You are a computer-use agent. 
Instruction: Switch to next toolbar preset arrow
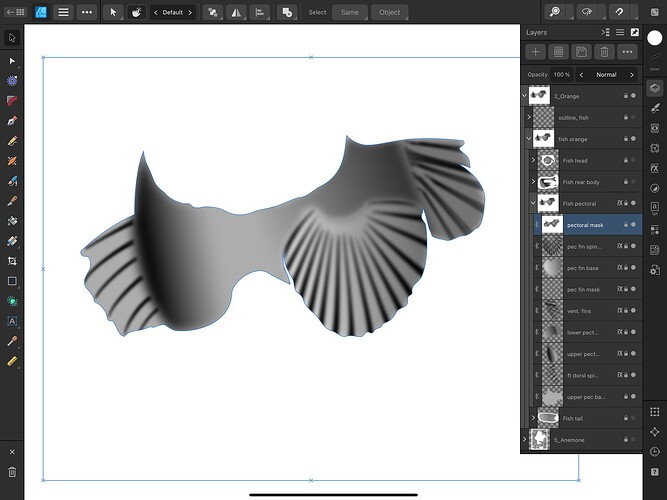pyautogui.click(x=190, y=12)
